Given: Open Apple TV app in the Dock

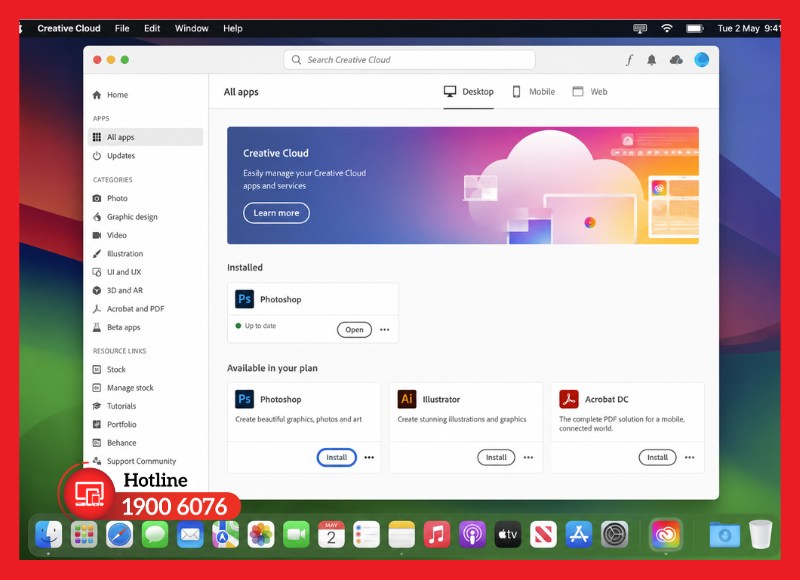Looking at the screenshot, I should 508,535.
